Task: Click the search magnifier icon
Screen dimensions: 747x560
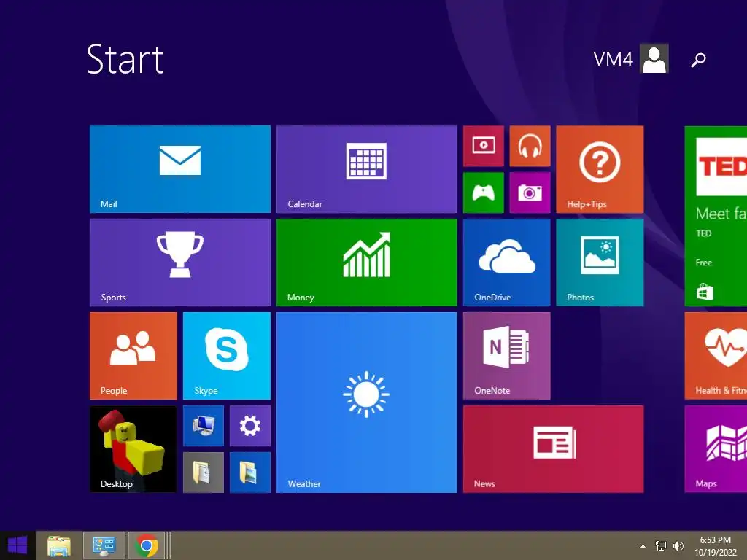Action: [x=698, y=60]
